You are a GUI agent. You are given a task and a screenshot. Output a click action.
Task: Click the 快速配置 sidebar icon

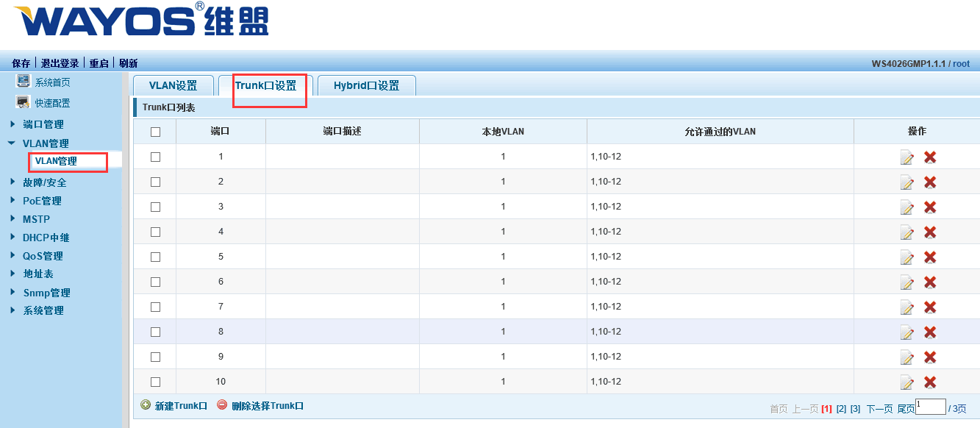coord(23,102)
